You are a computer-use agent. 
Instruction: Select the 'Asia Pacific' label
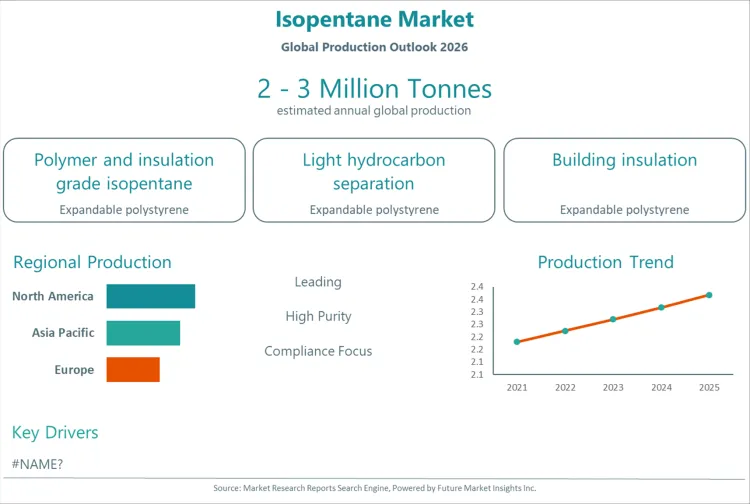[x=63, y=333]
